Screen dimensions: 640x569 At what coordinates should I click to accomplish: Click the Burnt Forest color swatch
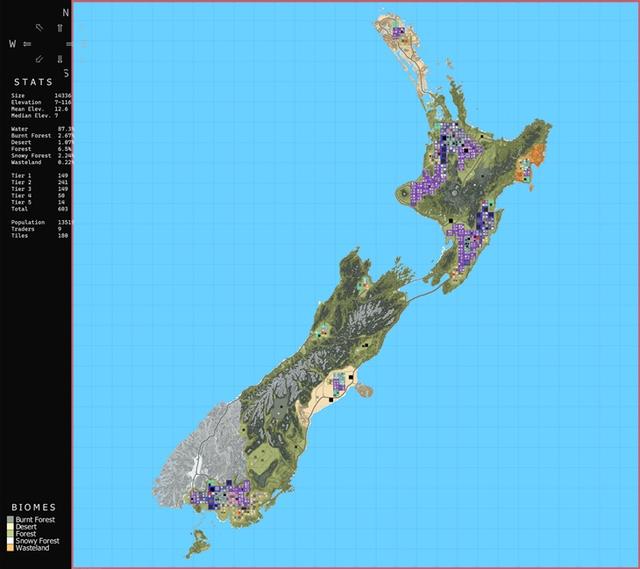pos(10,520)
